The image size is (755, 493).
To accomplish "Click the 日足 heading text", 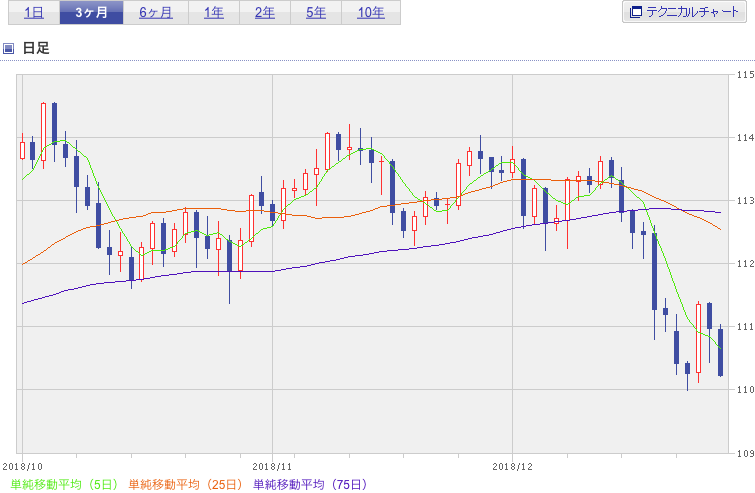I will coord(36,48).
